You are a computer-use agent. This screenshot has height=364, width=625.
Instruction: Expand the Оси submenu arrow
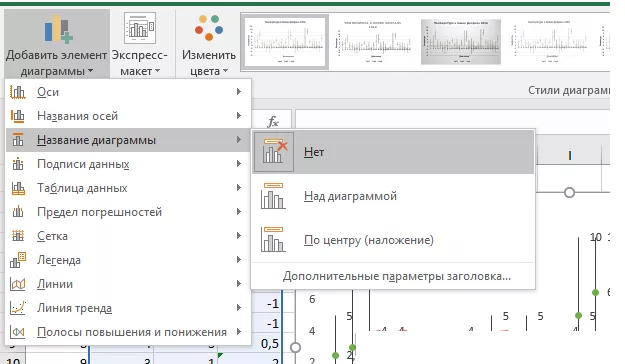[x=239, y=92]
